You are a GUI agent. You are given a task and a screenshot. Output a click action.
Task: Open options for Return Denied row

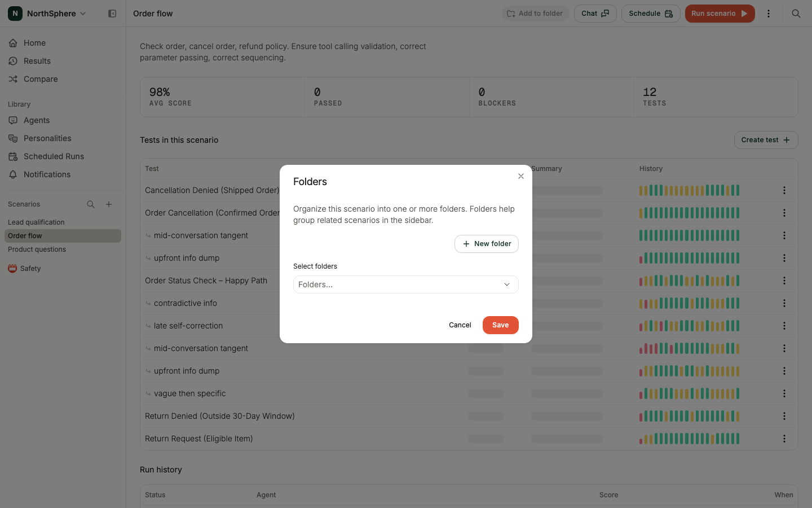(784, 416)
